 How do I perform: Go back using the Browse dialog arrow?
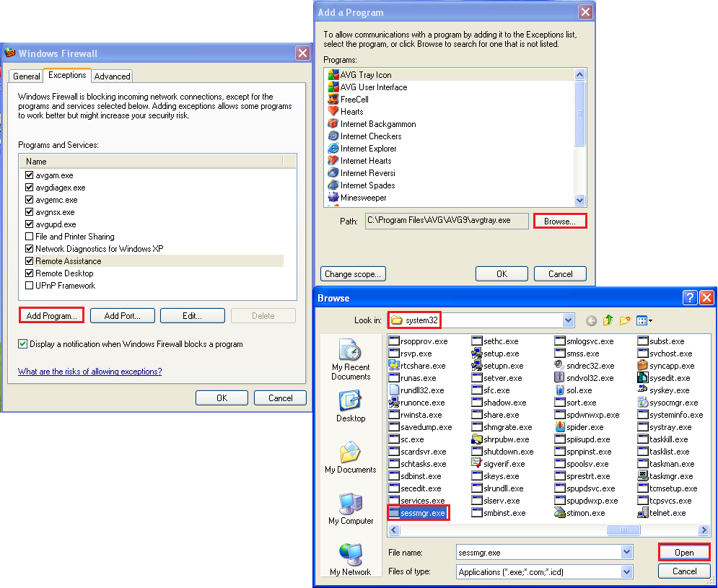(x=591, y=320)
